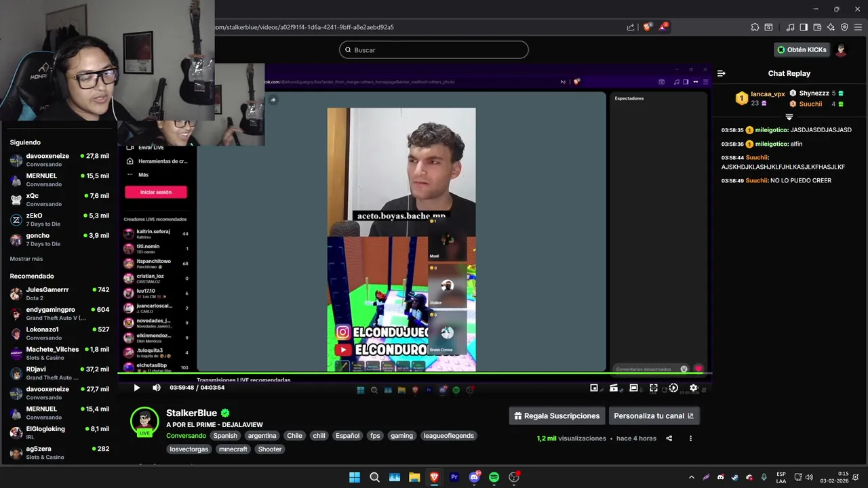Image resolution: width=868 pixels, height=488 pixels.
Task: Select the argentina tag
Action: 262,436
